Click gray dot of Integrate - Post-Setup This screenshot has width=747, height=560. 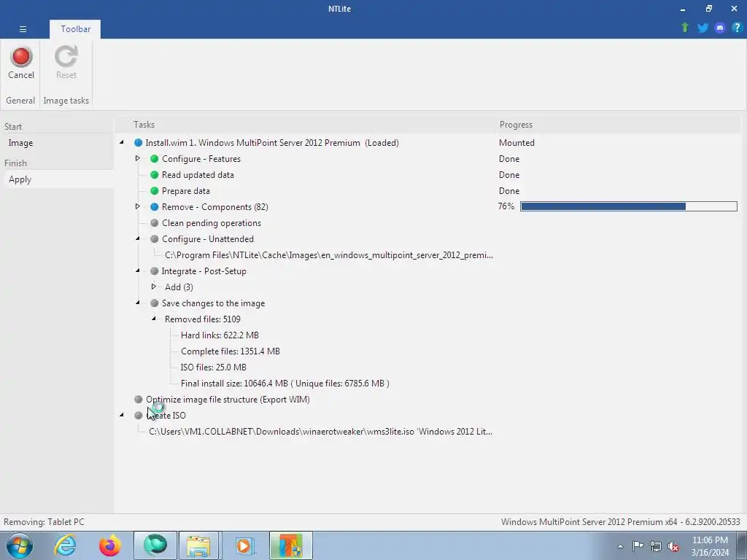pyautogui.click(x=155, y=271)
